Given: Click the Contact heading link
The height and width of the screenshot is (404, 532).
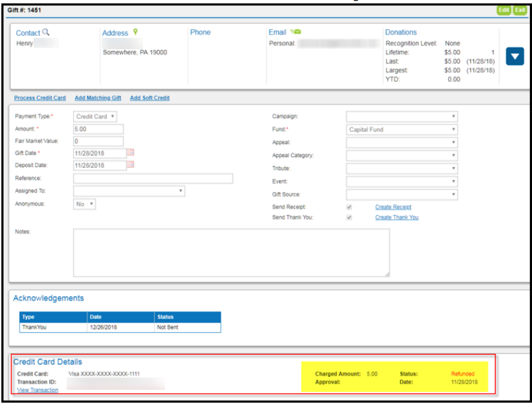Looking at the screenshot, I should 28,33.
